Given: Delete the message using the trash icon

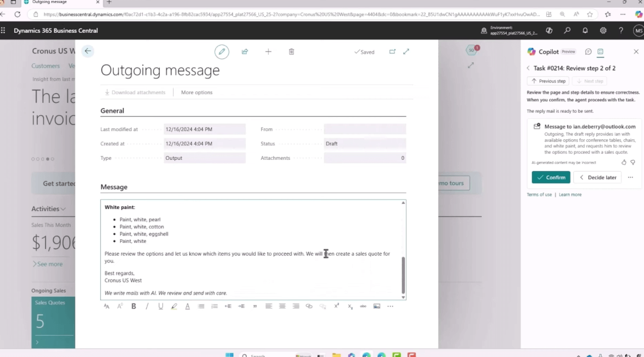Looking at the screenshot, I should tap(291, 52).
